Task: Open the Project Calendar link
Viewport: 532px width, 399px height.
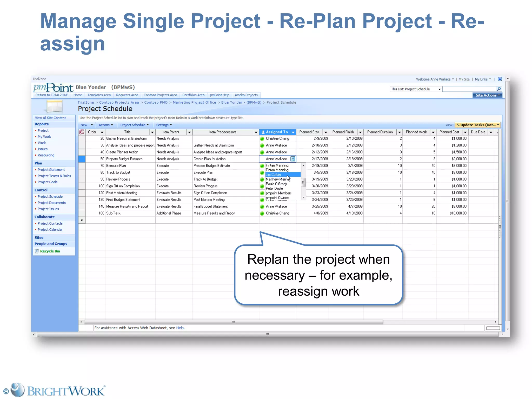Action: [50, 230]
